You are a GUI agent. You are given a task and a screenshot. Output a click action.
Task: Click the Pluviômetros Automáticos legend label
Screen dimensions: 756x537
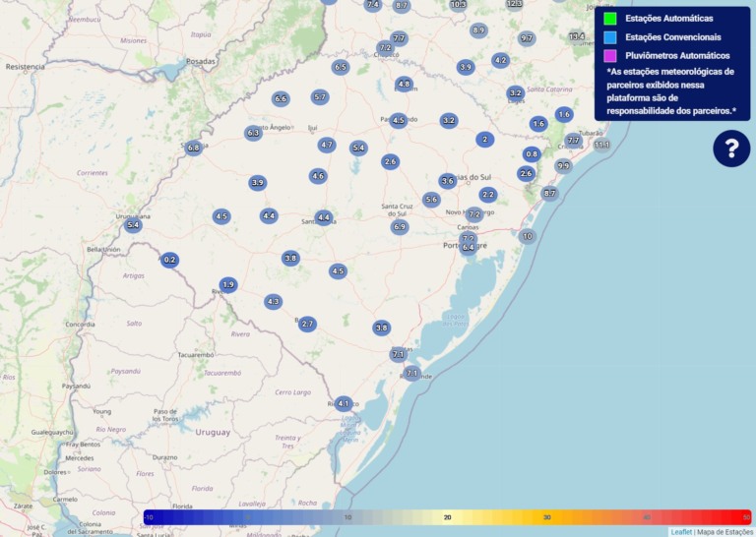coord(677,55)
